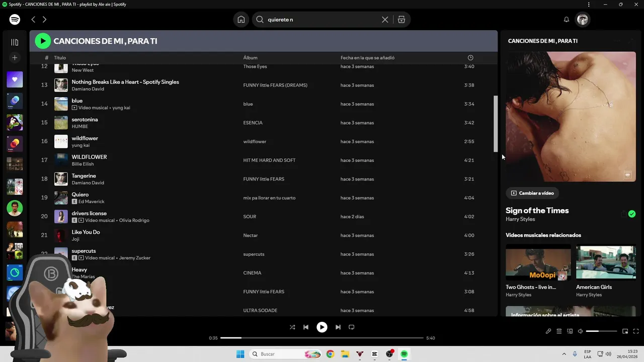The image size is (644, 362).
Task: Skip to the previous track
Action: coord(306,327)
